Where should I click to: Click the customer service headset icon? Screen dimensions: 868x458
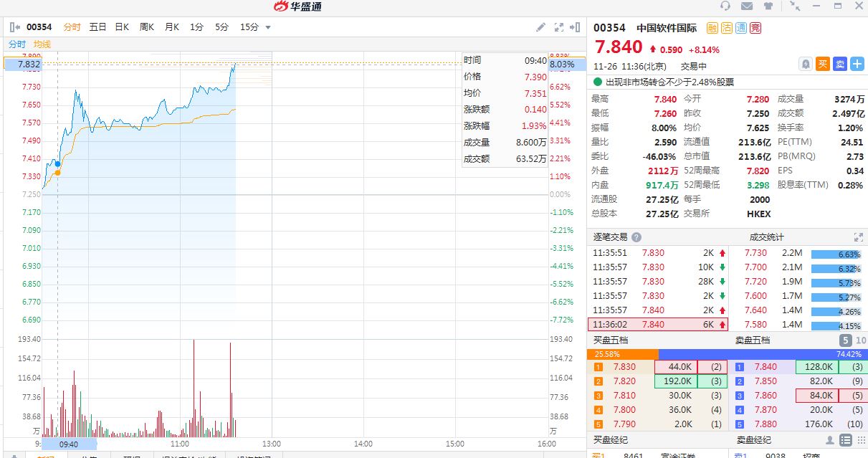(725, 6)
